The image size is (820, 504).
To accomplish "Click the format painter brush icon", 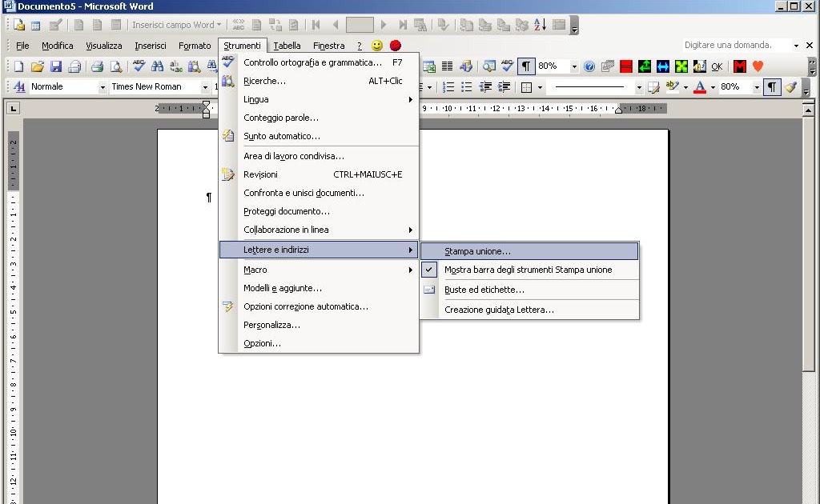I will coord(790,87).
